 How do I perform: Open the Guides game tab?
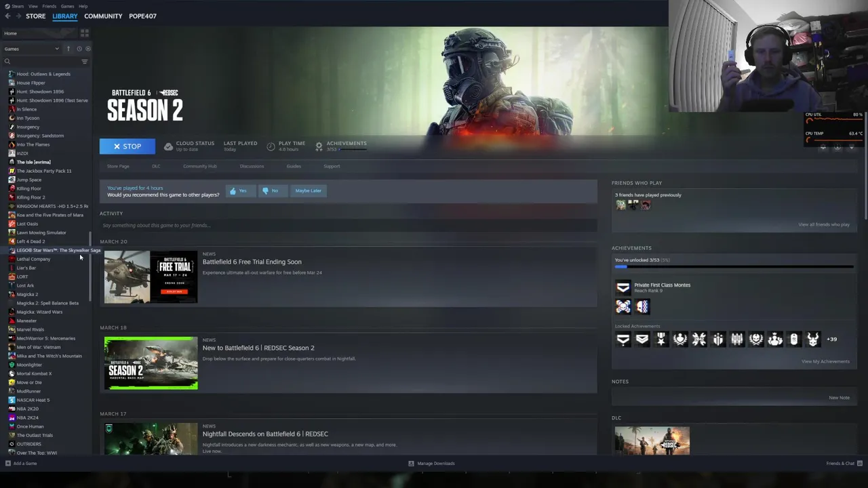(294, 166)
